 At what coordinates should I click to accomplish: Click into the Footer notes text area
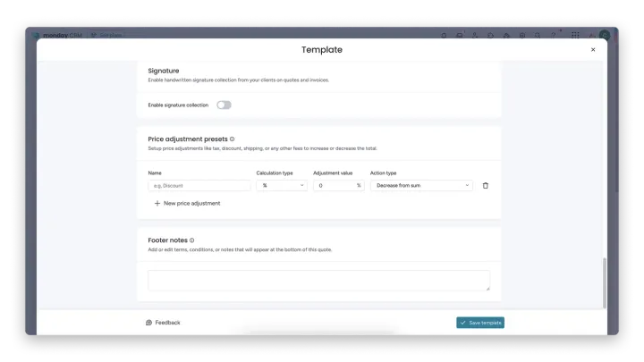coord(318,281)
